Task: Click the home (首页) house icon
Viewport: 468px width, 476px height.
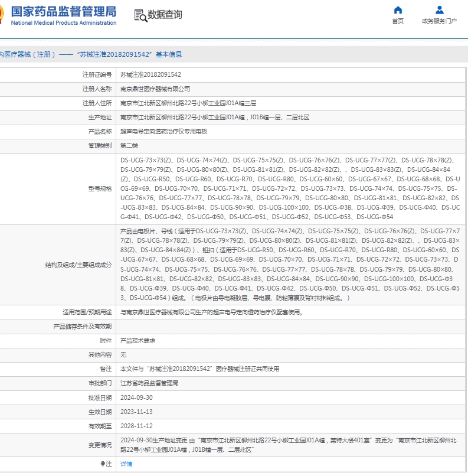Action: pos(398,10)
